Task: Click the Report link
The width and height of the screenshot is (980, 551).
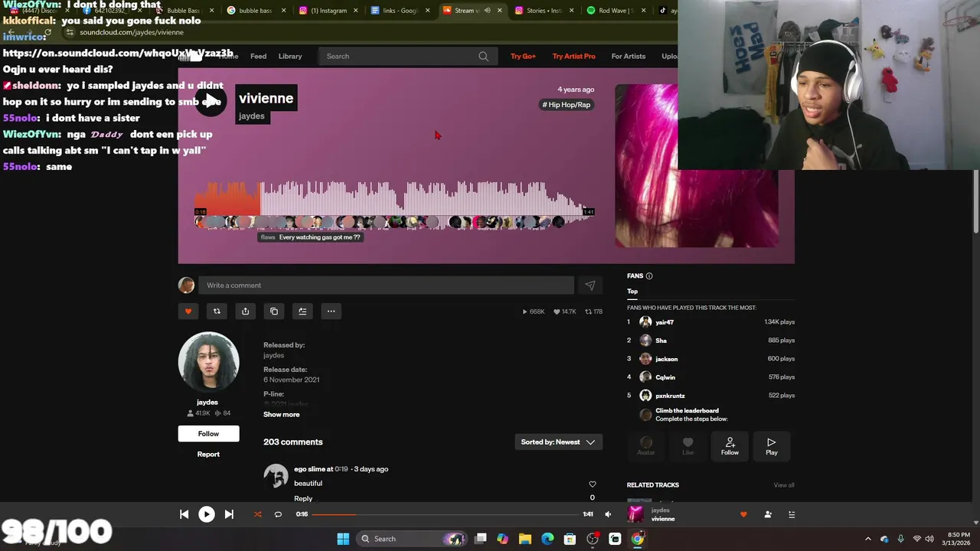Action: [208, 454]
